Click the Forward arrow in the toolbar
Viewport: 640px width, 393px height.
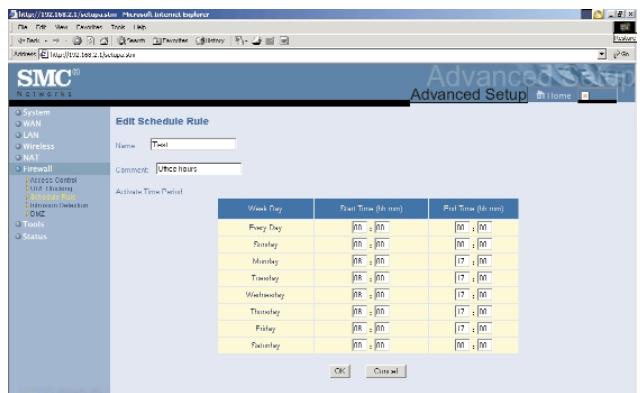[x=56, y=40]
